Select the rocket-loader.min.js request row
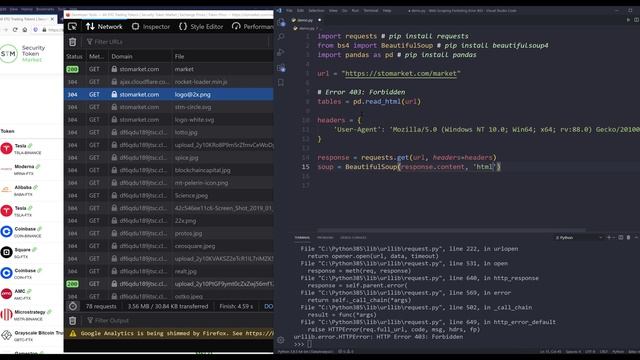The width and height of the screenshot is (640, 360). (169, 82)
